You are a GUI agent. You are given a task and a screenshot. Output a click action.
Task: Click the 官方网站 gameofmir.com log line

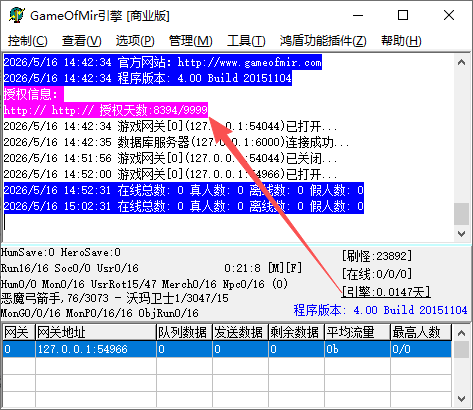163,62
